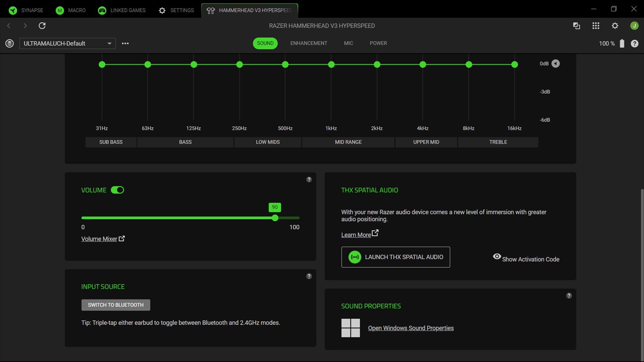Image resolution: width=644 pixels, height=362 pixels.
Task: Select the MID RANGE band label
Action: coord(348,142)
